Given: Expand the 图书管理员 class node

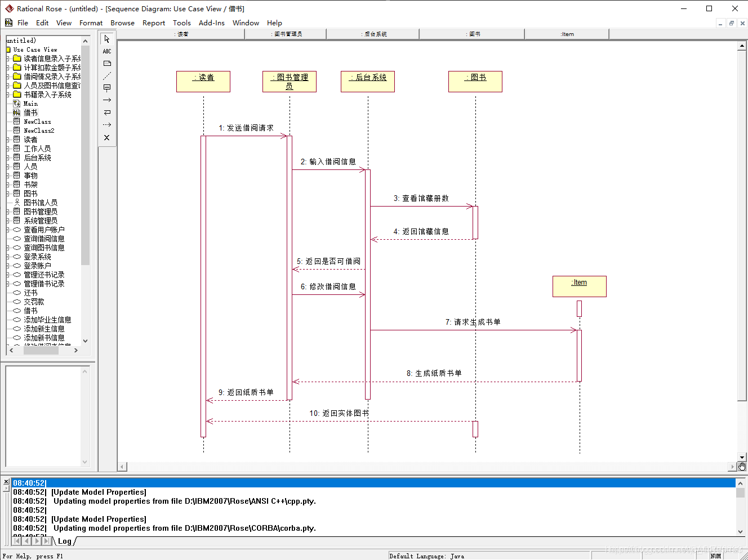Looking at the screenshot, I should pyautogui.click(x=8, y=212).
